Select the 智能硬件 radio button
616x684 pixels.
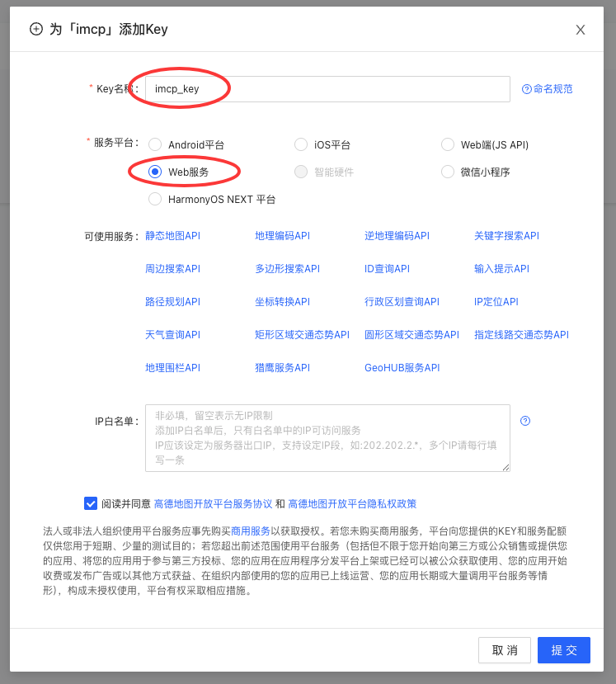(x=301, y=172)
